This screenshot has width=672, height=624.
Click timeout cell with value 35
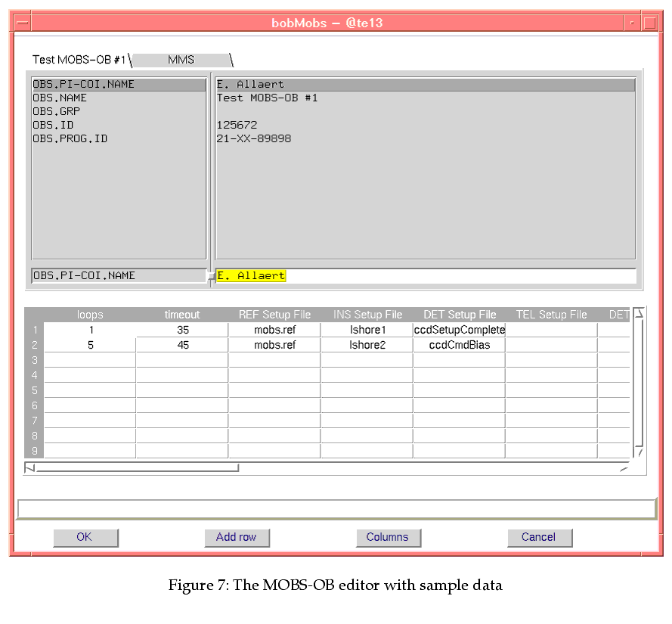coord(182,330)
